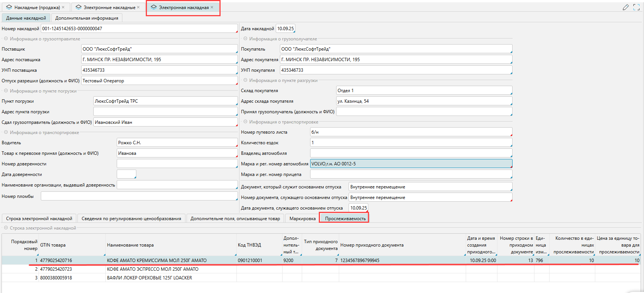Click the pencil edit icon
The image size is (644, 293).
(626, 7)
